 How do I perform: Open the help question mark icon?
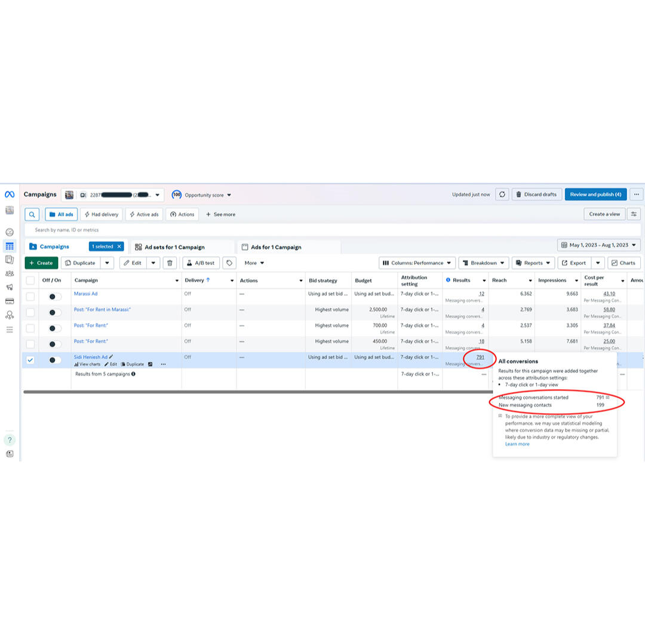10,440
